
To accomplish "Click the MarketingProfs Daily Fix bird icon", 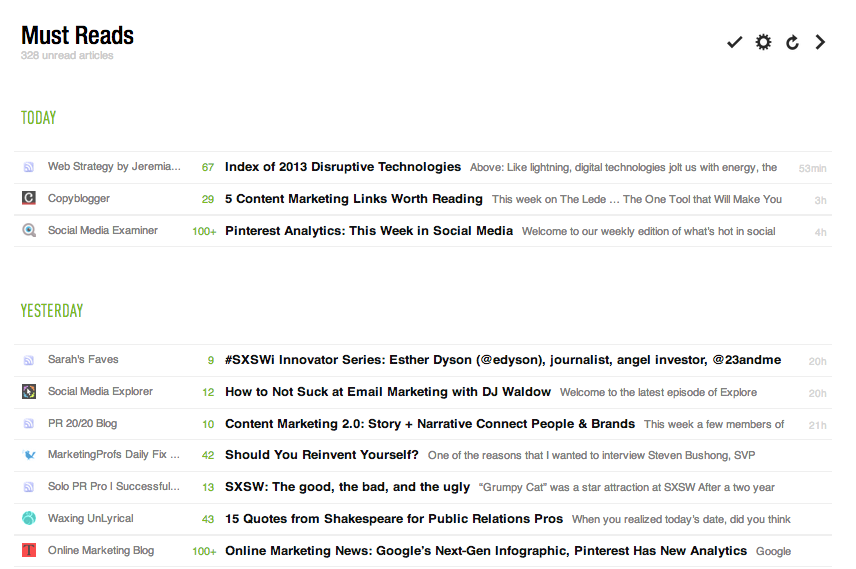I will pos(29,454).
